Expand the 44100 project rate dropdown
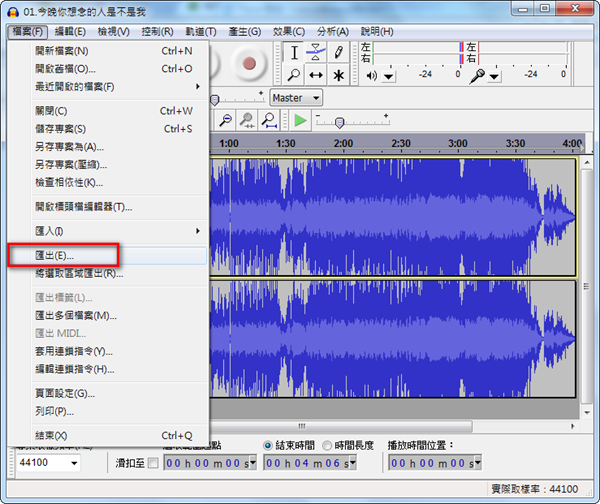Image resolution: width=600 pixels, height=504 pixels. pos(74,463)
